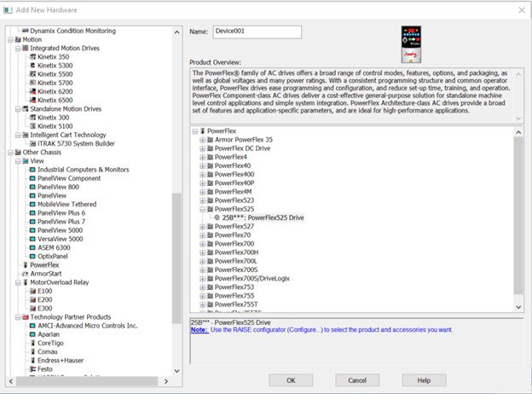
Task: Expand the PowerFlex DC Drive node
Action: [x=202, y=148]
